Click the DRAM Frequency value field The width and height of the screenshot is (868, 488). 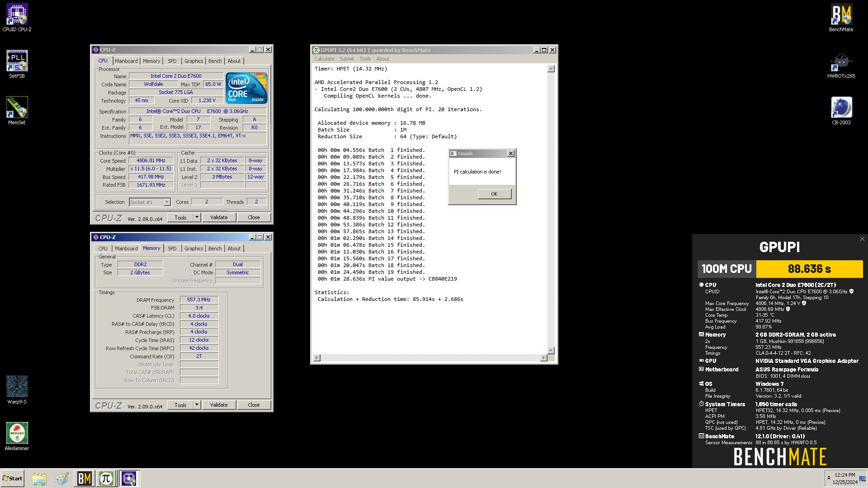(x=199, y=300)
